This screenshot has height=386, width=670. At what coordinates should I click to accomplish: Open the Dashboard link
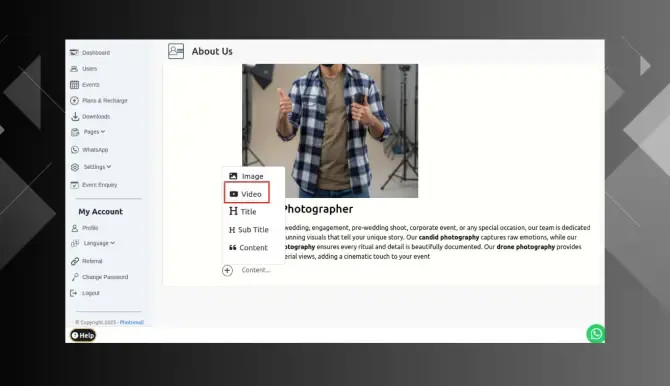click(96, 53)
